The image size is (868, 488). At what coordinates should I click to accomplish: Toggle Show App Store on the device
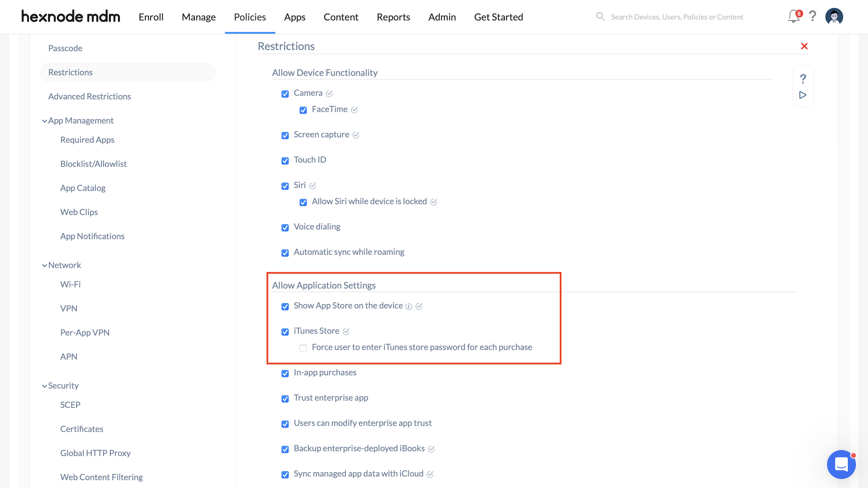(285, 306)
